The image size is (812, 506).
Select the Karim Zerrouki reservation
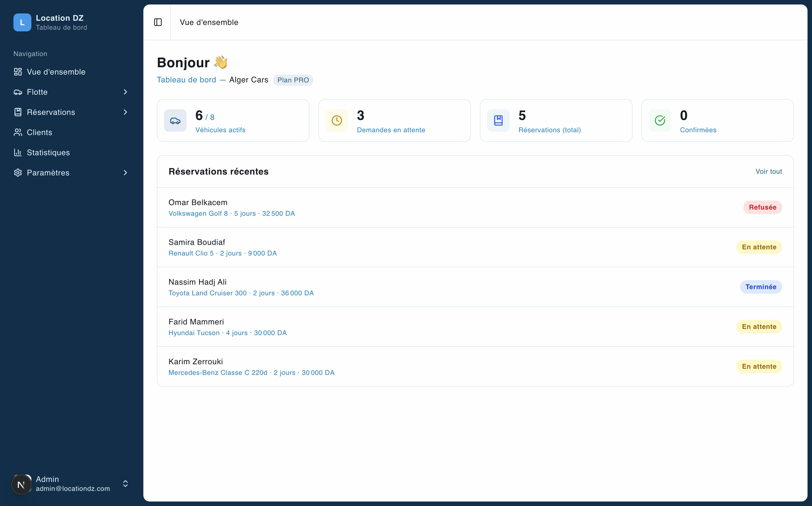click(475, 366)
